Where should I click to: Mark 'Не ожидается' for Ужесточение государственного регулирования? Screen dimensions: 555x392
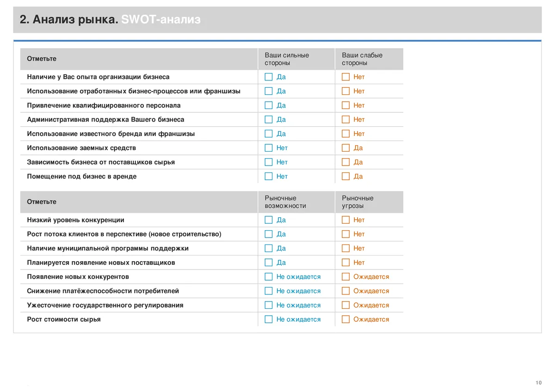[269, 305]
